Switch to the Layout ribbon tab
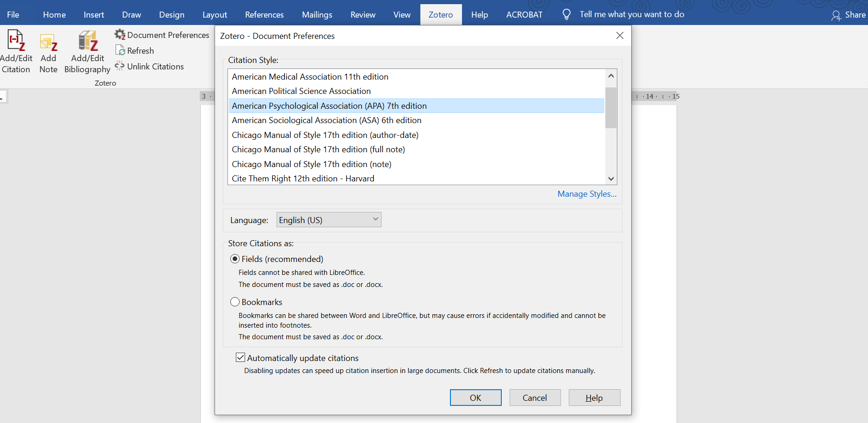 215,14
